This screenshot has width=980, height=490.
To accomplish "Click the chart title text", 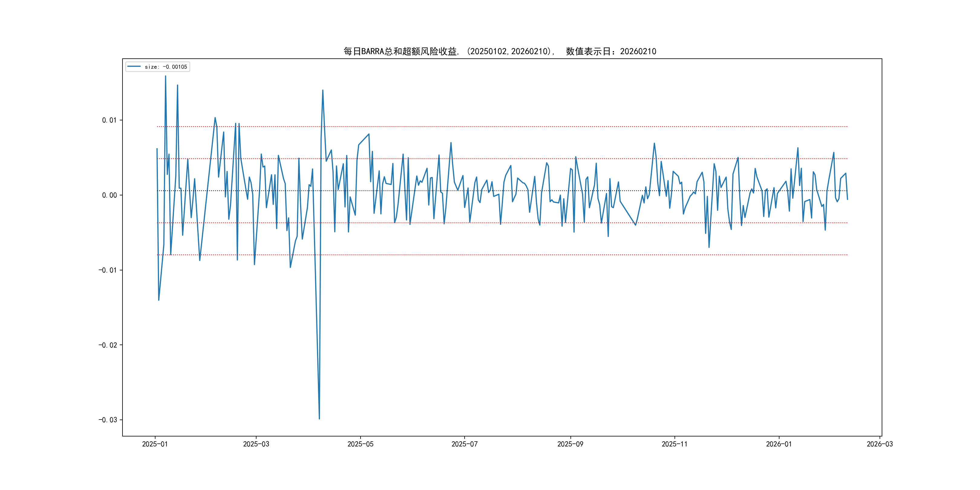I will pos(499,51).
